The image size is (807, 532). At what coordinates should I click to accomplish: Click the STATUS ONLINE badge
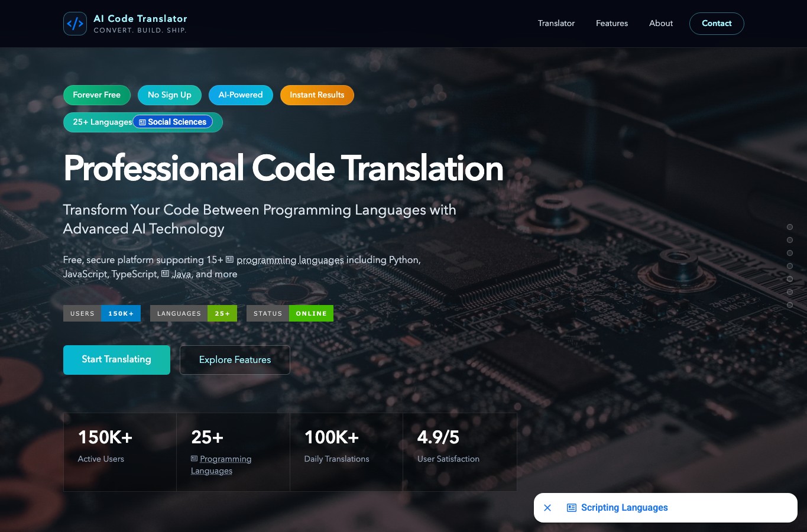point(290,313)
